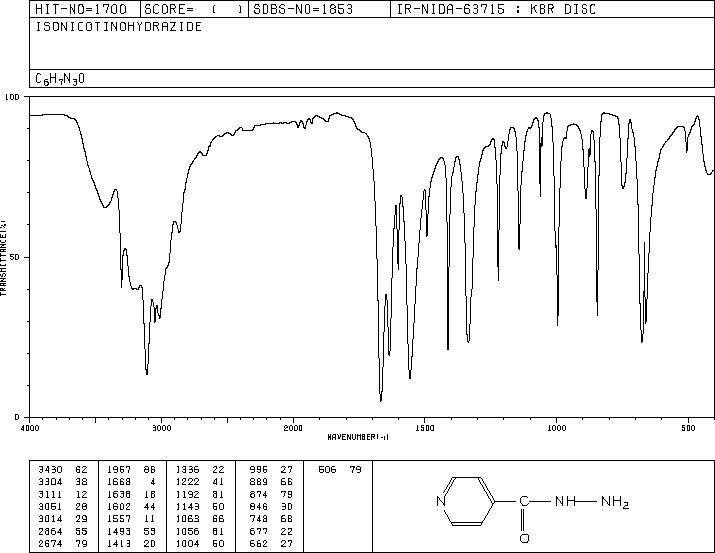Click the 3000 label on wavenumber axis
The width and height of the screenshot is (715, 553).
tap(162, 428)
